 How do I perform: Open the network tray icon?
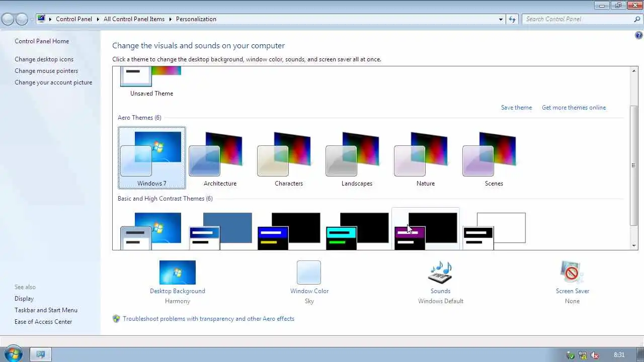coord(583,355)
